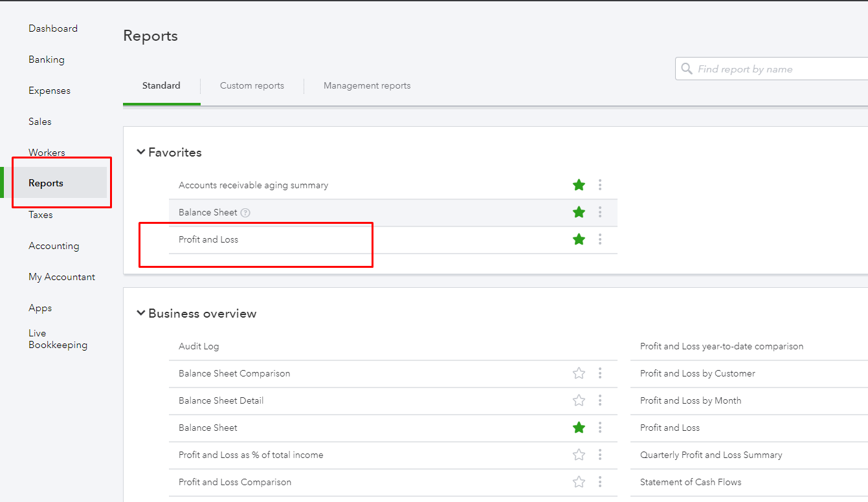Screen dimensions: 868x502
Task: Unstar Balance Sheet in Business overview
Action: click(578, 428)
